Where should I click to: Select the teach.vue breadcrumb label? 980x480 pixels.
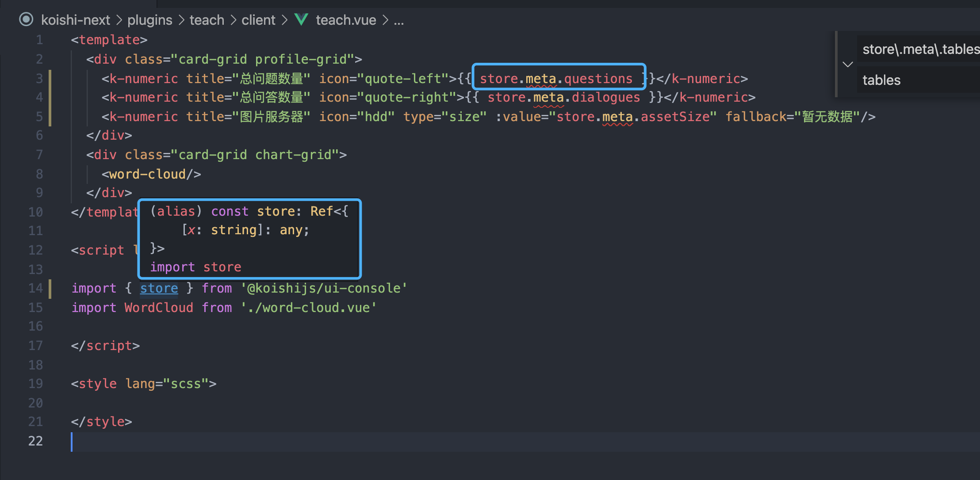[345, 19]
